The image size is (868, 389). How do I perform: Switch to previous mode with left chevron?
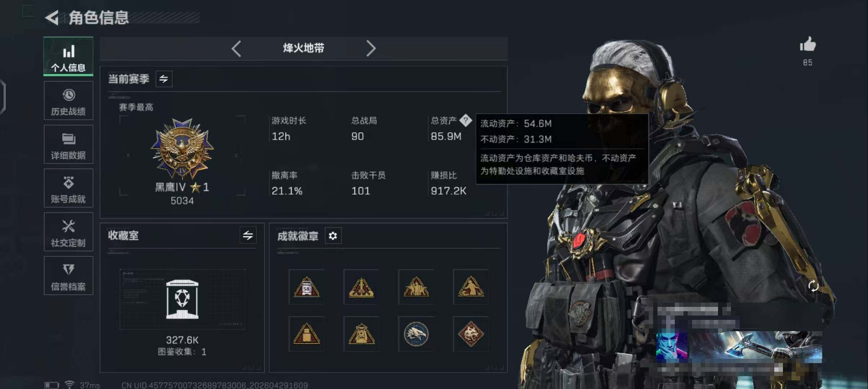(x=236, y=48)
